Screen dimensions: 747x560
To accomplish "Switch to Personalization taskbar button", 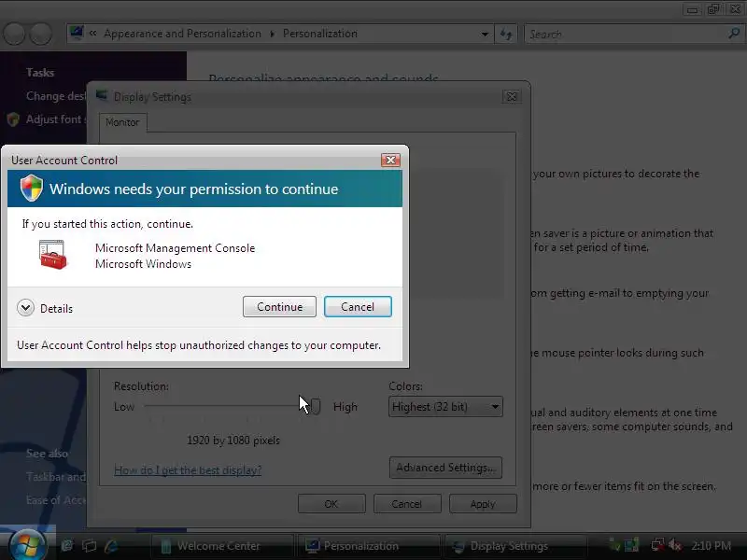I will pyautogui.click(x=368, y=546).
